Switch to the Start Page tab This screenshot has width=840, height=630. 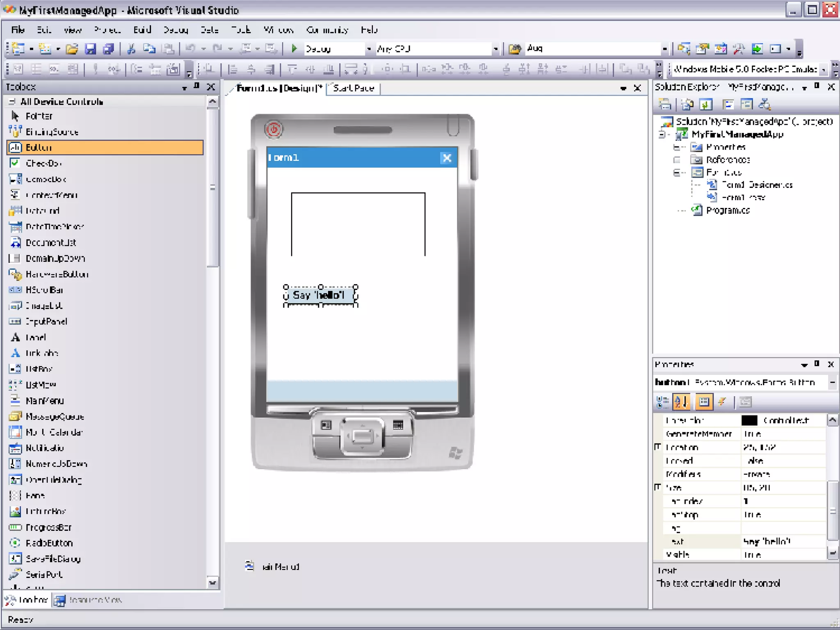353,88
